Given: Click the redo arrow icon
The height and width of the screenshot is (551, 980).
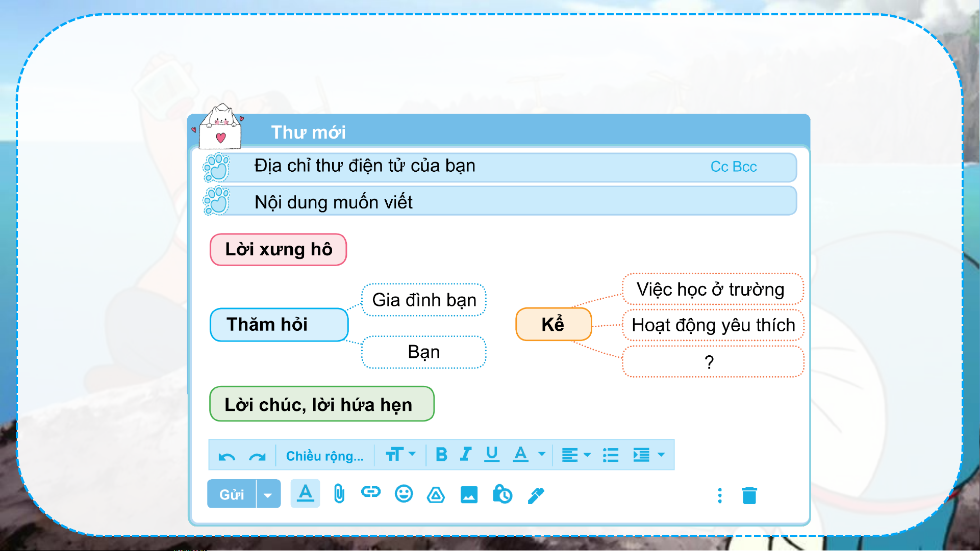Looking at the screenshot, I should (258, 456).
